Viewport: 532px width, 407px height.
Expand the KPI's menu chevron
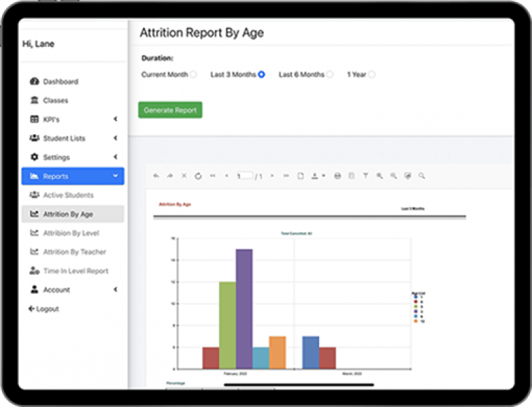click(x=115, y=119)
